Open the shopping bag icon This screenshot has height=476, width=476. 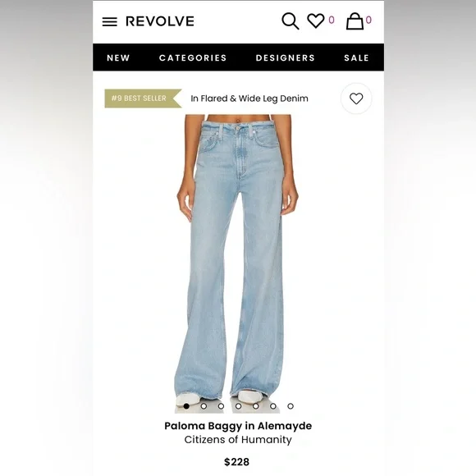355,21
